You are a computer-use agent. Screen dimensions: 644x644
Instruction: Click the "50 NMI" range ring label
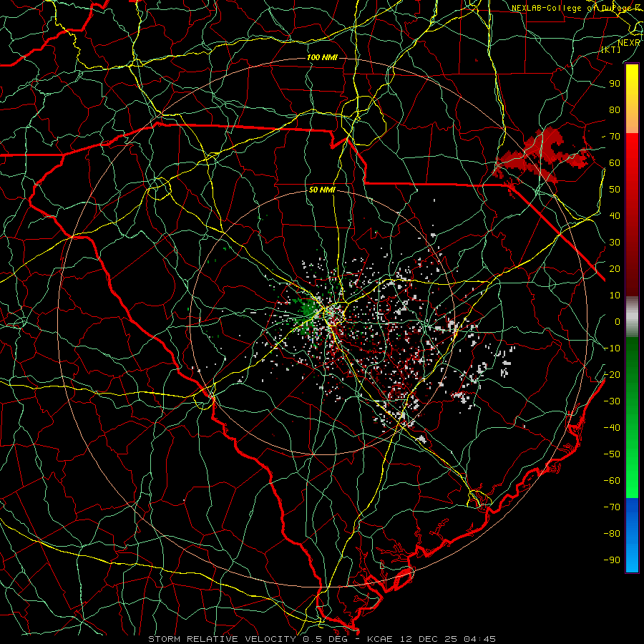(x=322, y=190)
